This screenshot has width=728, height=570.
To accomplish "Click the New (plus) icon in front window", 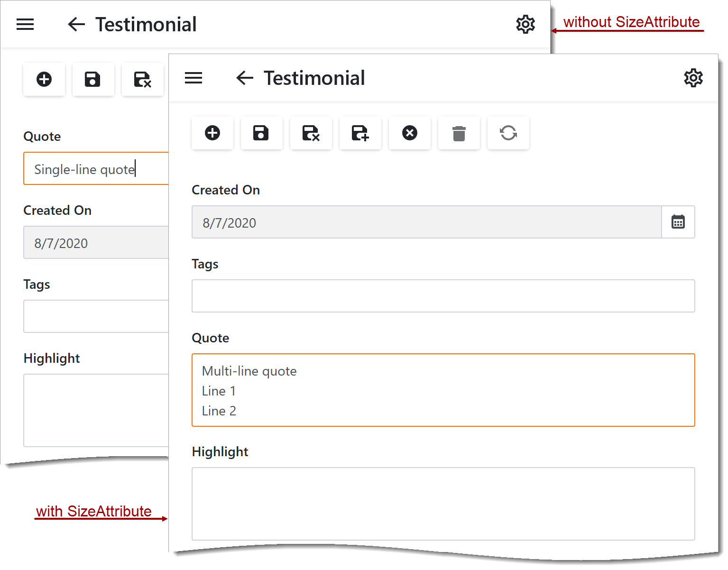I will (x=212, y=133).
